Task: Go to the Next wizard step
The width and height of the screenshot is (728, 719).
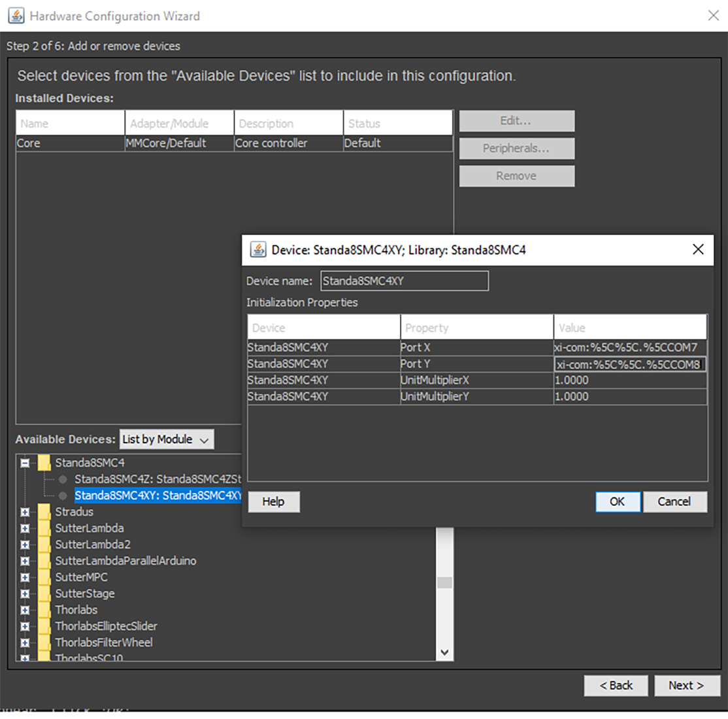Action: point(686,685)
